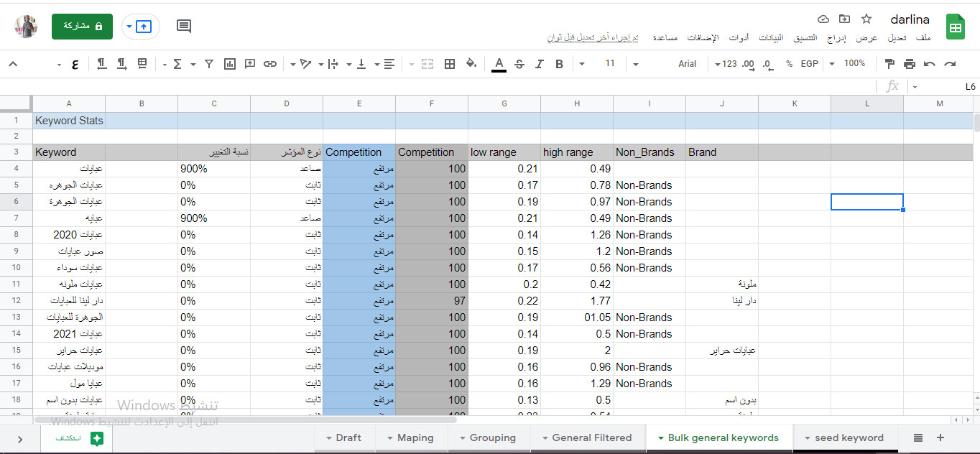
Task: Select the borders icon
Action: [449, 63]
